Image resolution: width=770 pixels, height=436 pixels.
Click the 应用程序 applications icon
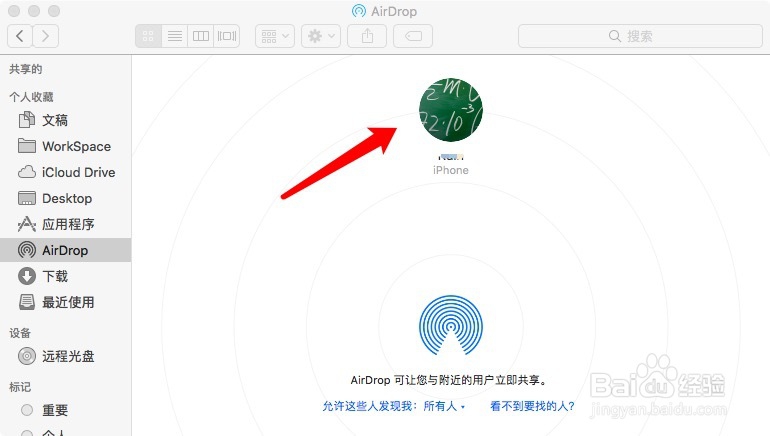coord(27,224)
